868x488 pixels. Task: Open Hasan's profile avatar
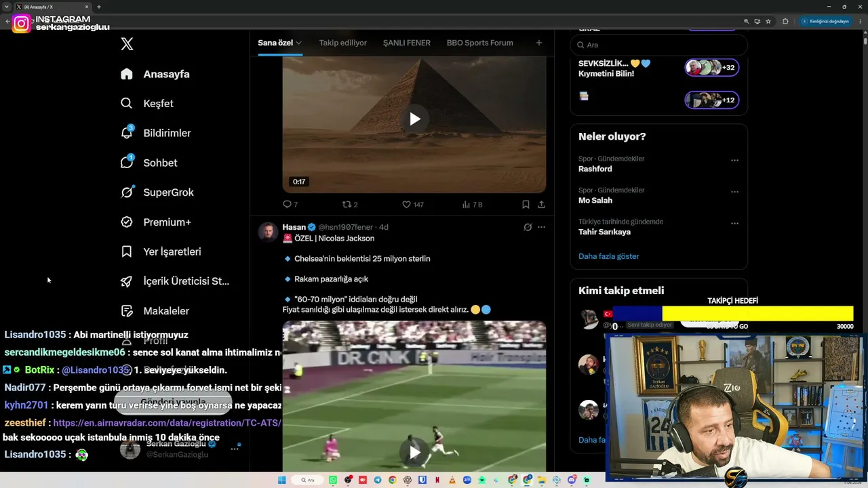[268, 232]
